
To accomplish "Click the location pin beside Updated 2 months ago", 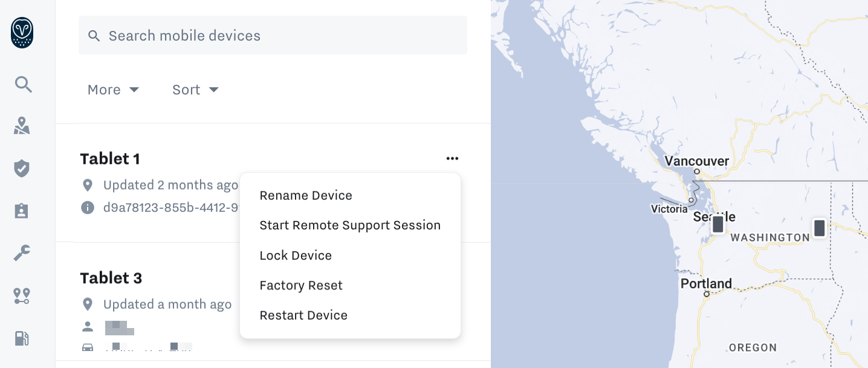I will tap(88, 185).
